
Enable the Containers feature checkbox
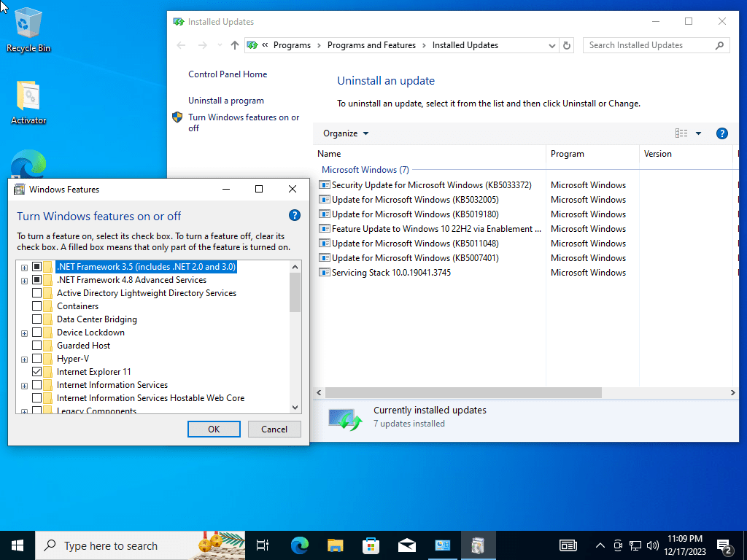click(36, 306)
